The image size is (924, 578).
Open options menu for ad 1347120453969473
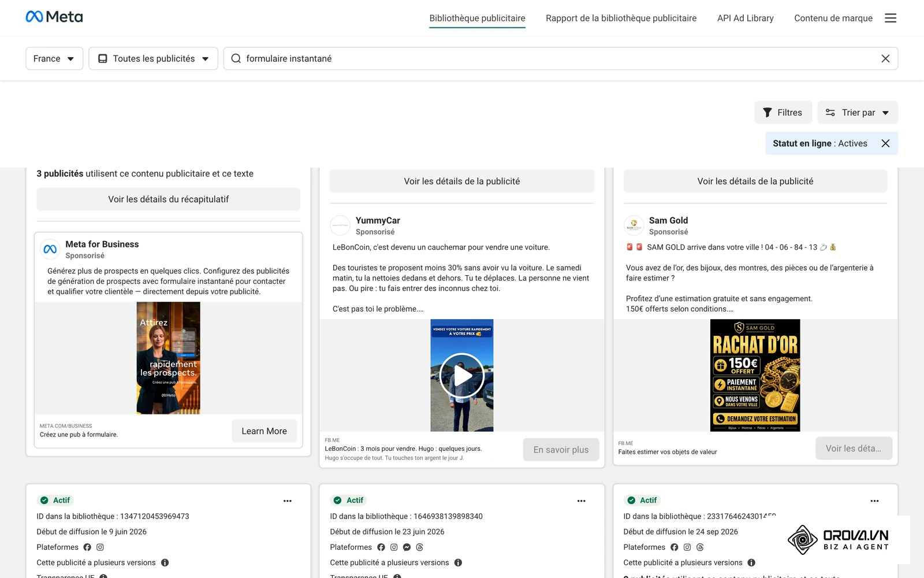pyautogui.click(x=288, y=501)
